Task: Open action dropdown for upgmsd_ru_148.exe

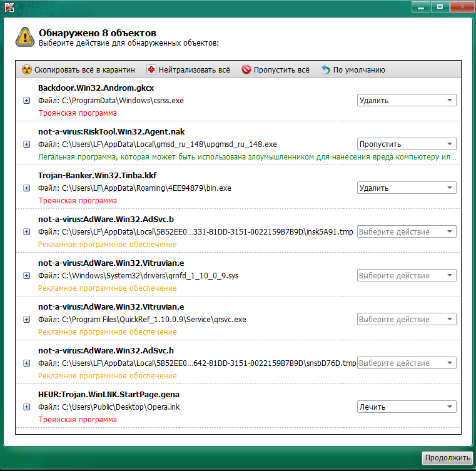Action: (x=406, y=144)
